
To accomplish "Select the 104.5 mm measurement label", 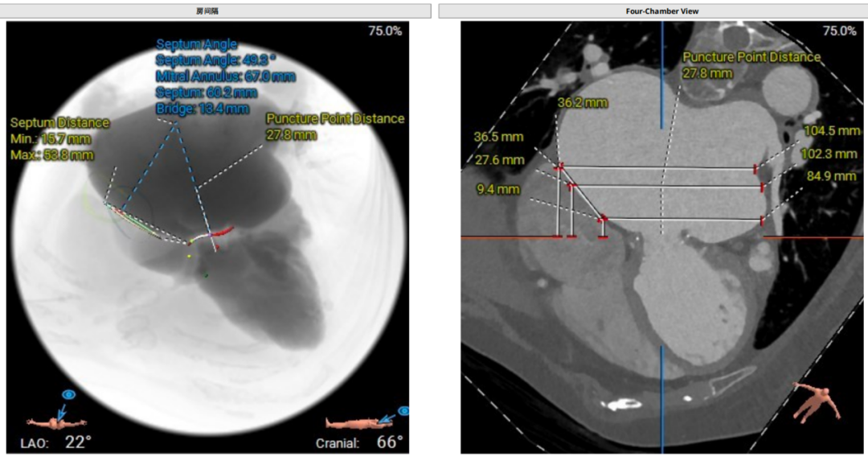I will pos(832,131).
